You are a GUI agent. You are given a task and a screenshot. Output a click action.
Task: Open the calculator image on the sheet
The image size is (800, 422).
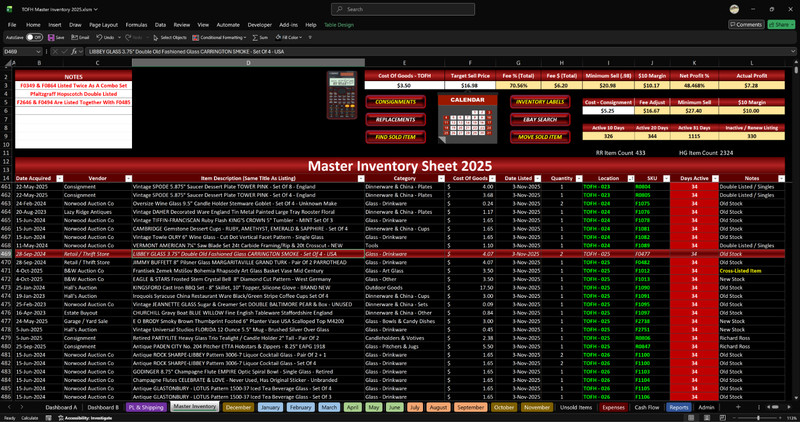341,95
